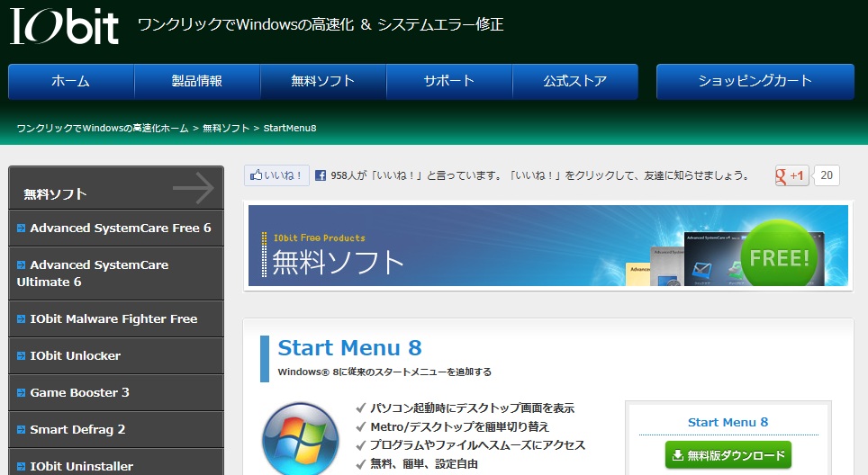Click the arrow bullet icon beside Advanced SystemCare Free 6

21,228
